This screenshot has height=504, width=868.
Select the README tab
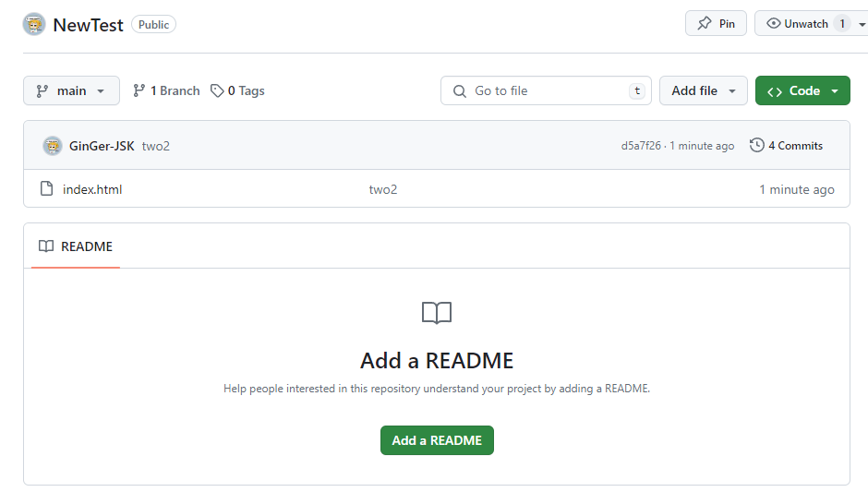(76, 246)
